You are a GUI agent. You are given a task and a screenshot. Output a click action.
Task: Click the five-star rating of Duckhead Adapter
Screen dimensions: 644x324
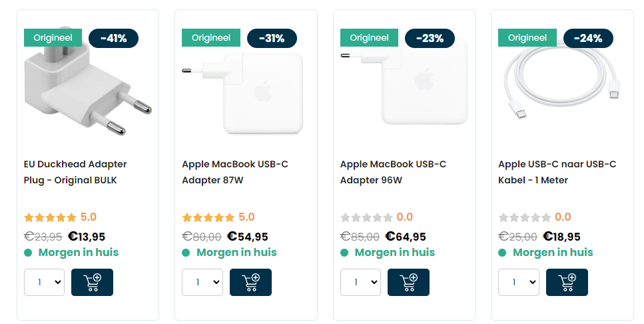pos(50,217)
